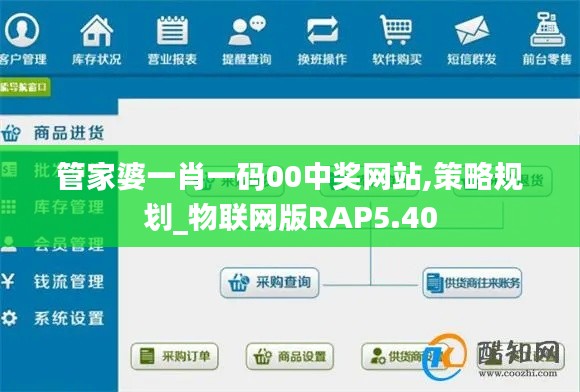
Task: Click the grid icon beside 库存管理
Action: (x=9, y=207)
